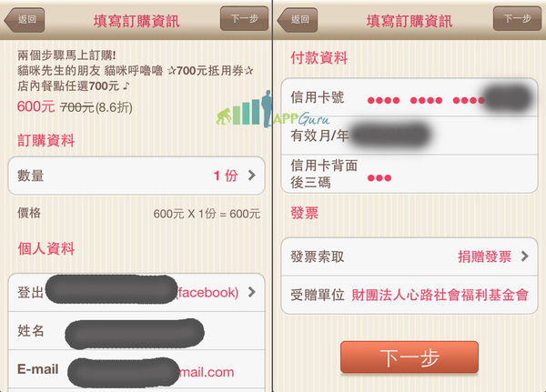Tap the left screen 返回 back button

pyautogui.click(x=25, y=20)
